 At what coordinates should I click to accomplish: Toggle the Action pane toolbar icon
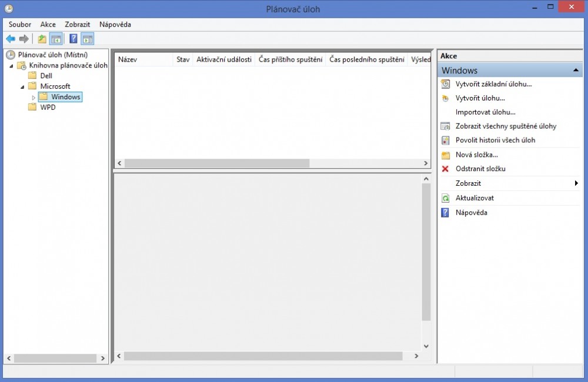pyautogui.click(x=88, y=39)
